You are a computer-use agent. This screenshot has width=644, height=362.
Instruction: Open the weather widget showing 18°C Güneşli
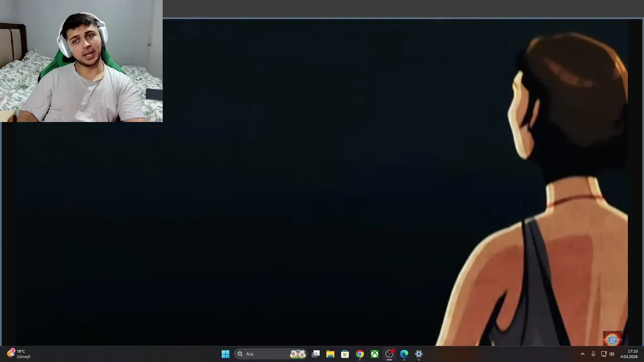tap(19, 354)
